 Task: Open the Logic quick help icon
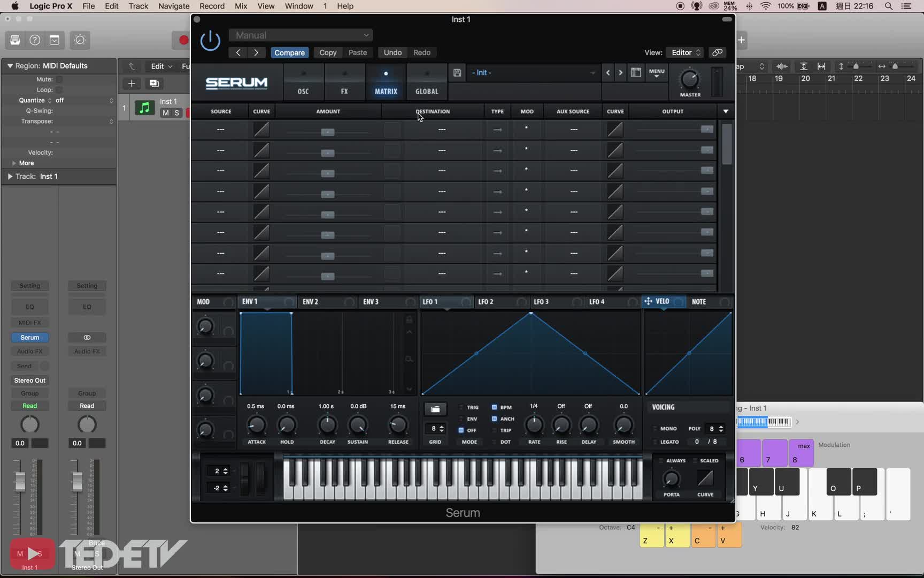(x=35, y=40)
